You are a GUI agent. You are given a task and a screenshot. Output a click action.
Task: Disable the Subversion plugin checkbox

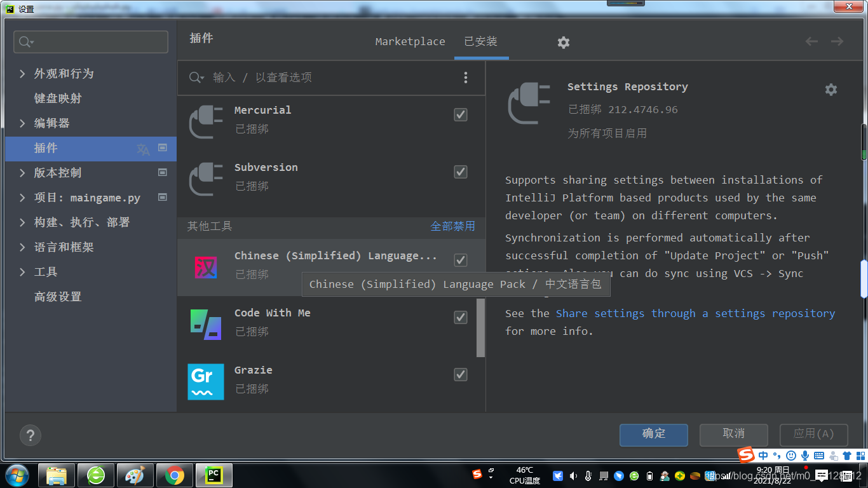click(x=461, y=172)
